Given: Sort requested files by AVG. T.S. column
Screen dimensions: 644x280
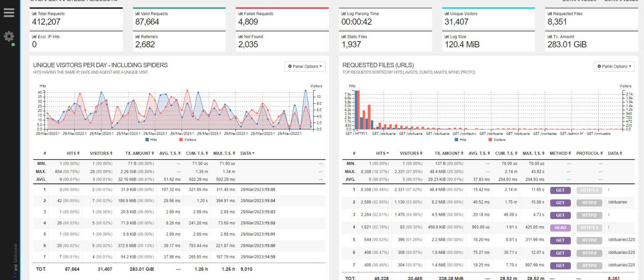Looking at the screenshot, I should [x=479, y=153].
